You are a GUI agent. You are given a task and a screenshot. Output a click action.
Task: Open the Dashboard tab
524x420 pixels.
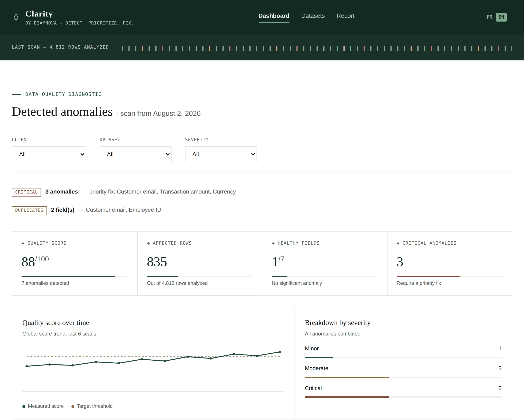click(x=274, y=16)
